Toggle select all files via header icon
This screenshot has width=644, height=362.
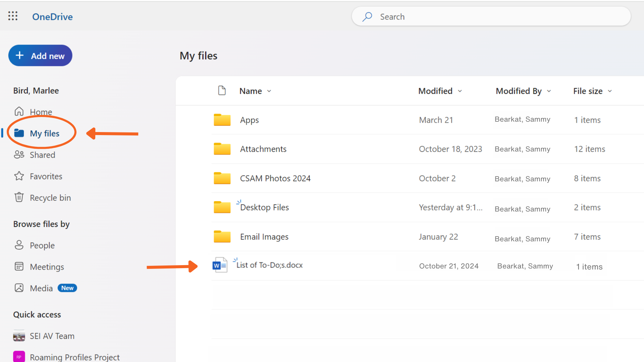click(222, 90)
